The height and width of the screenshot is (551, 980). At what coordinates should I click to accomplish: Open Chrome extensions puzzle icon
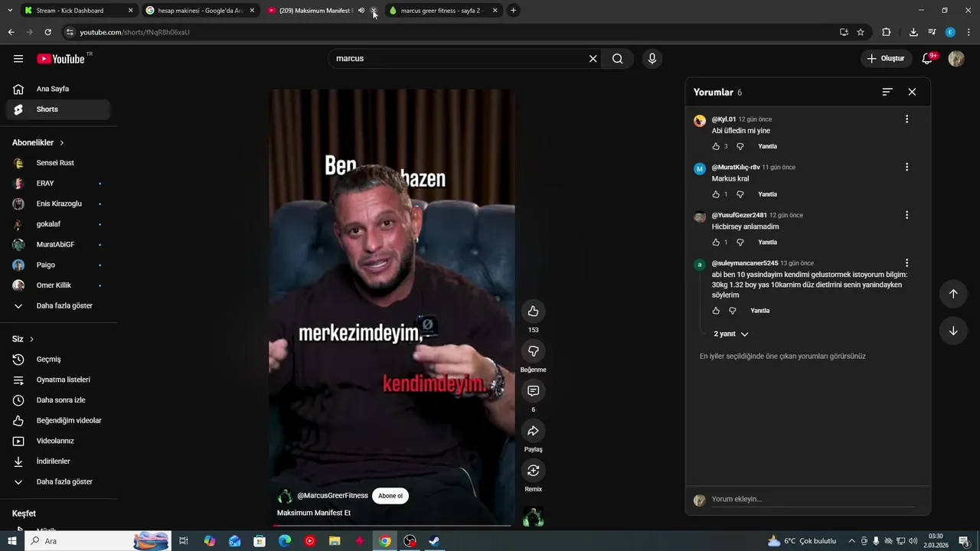(x=887, y=32)
